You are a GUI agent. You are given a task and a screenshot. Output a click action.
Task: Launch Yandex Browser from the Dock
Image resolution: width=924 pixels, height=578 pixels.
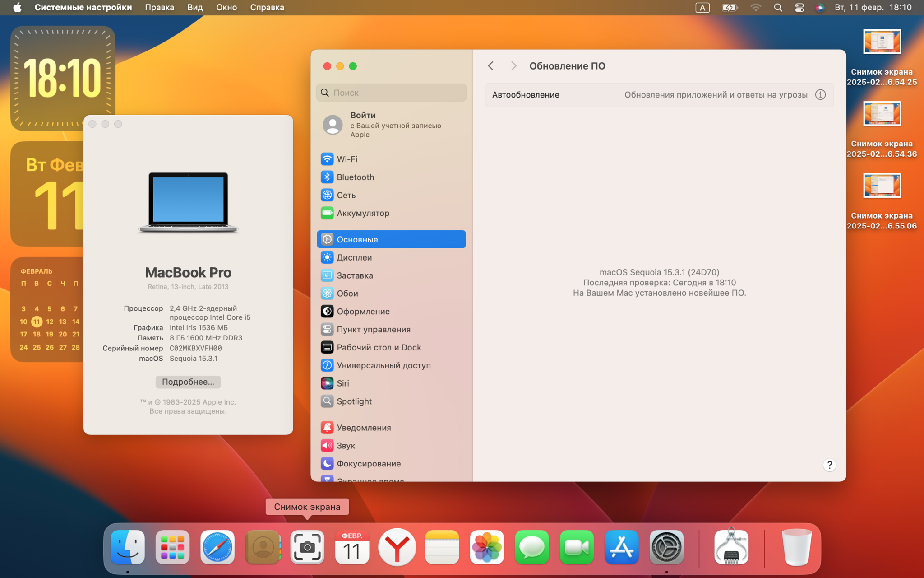click(x=397, y=547)
